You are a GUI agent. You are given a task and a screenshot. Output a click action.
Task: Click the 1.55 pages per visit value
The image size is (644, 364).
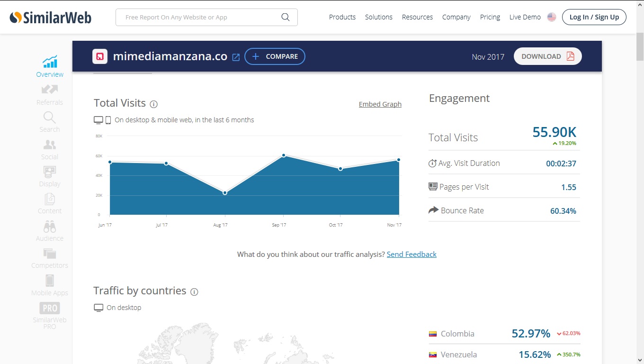569,187
